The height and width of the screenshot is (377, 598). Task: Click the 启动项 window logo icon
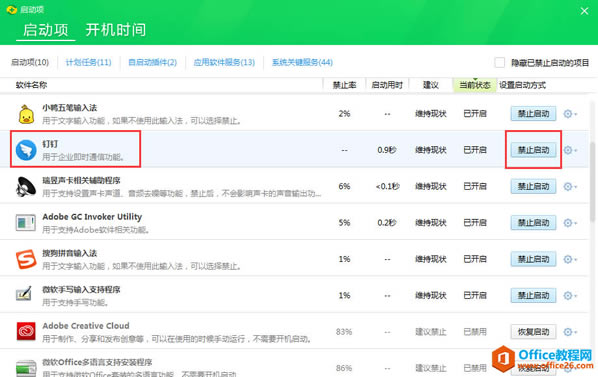pyautogui.click(x=11, y=10)
